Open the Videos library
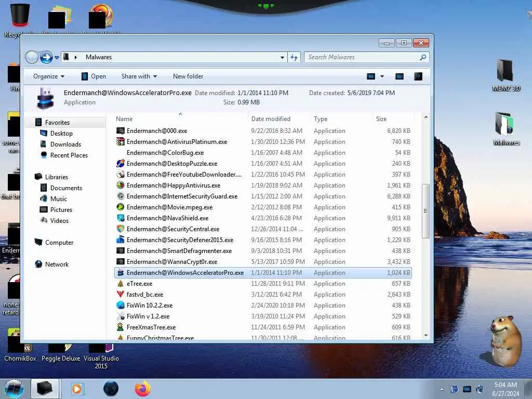This screenshot has height=399, width=532. [59, 220]
